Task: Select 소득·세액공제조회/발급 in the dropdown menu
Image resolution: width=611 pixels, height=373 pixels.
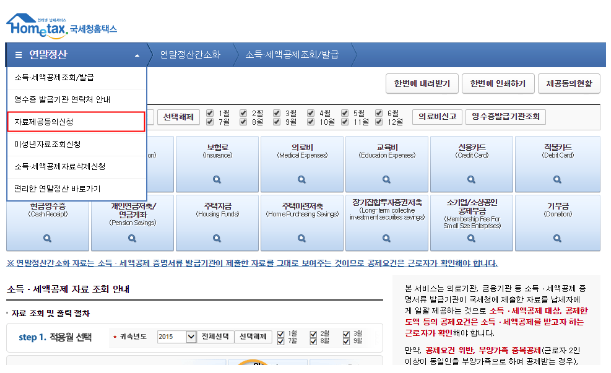Action: click(76, 78)
